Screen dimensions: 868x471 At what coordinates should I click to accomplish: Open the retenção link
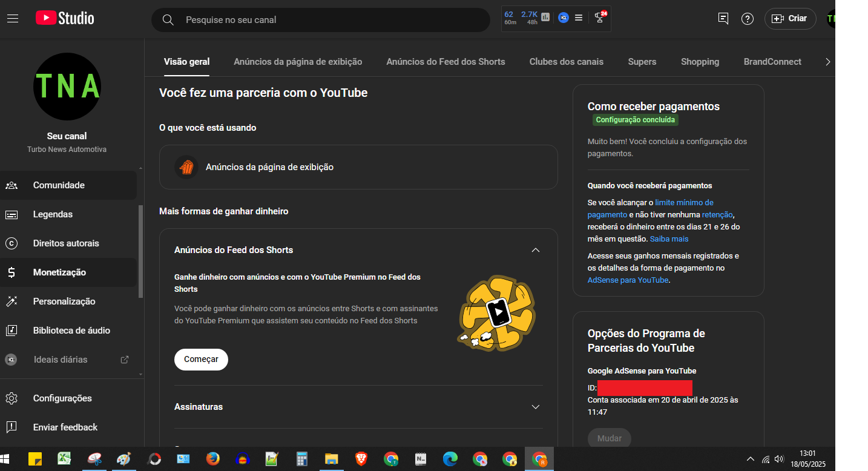(x=717, y=214)
